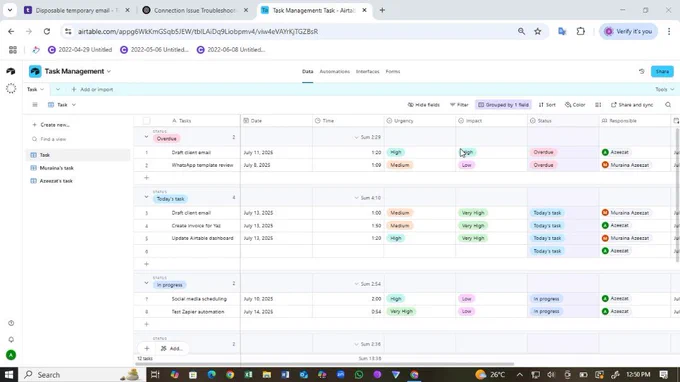The height and width of the screenshot is (382, 680).
Task: Click the zoom magnifier in address bar
Action: pos(521,31)
